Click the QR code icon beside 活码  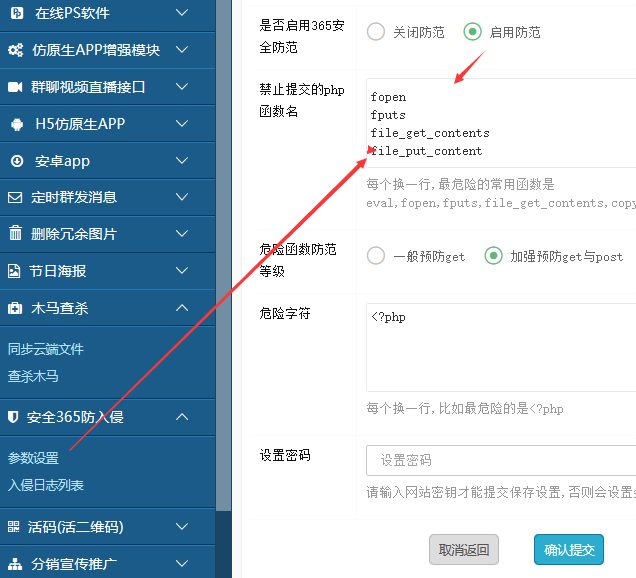pyautogui.click(x=13, y=527)
